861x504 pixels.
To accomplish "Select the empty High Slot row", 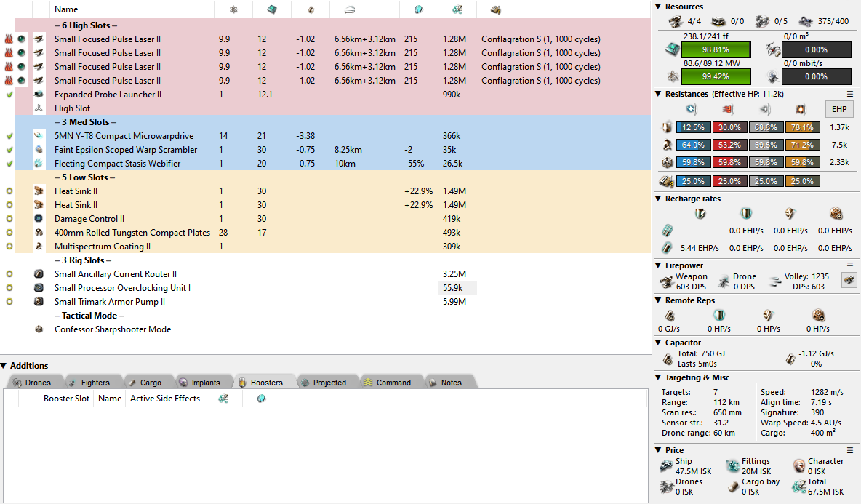I will point(73,108).
